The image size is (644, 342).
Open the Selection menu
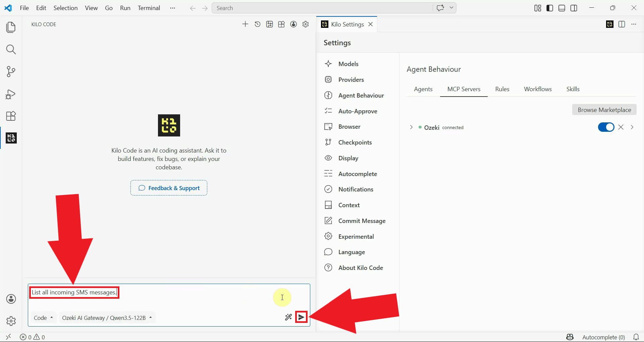point(65,8)
